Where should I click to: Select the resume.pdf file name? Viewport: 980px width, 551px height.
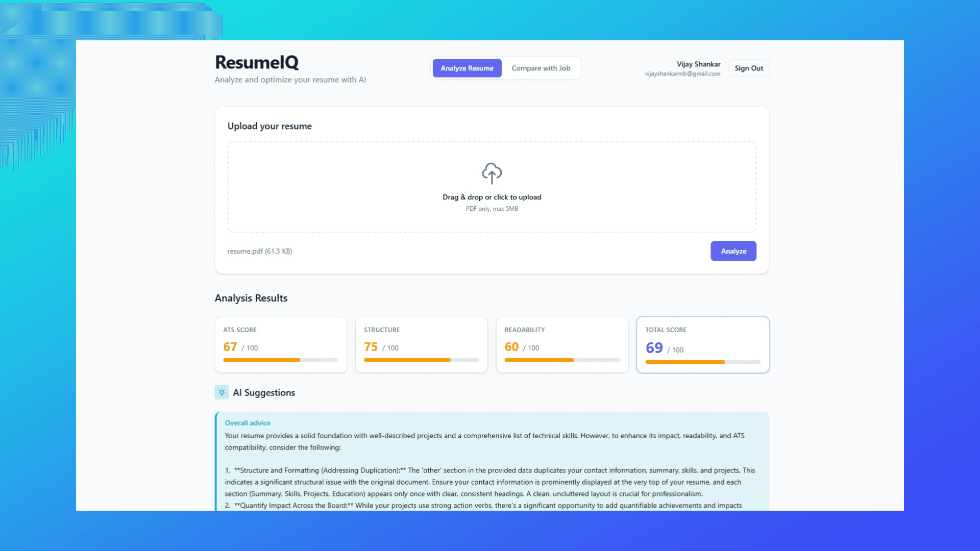coord(260,251)
